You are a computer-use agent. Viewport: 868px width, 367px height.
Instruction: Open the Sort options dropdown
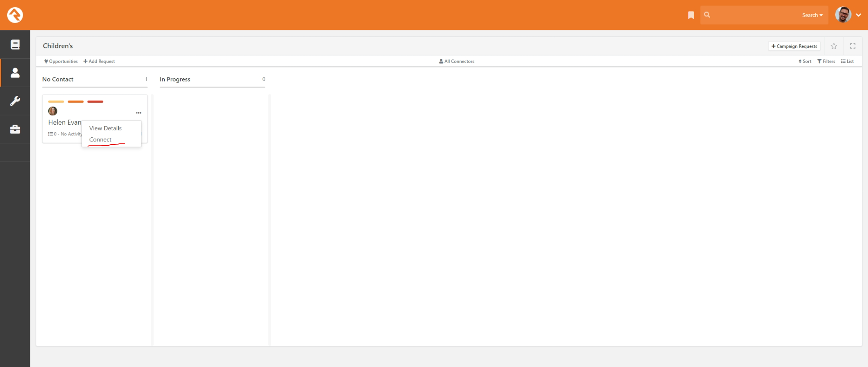tap(805, 61)
